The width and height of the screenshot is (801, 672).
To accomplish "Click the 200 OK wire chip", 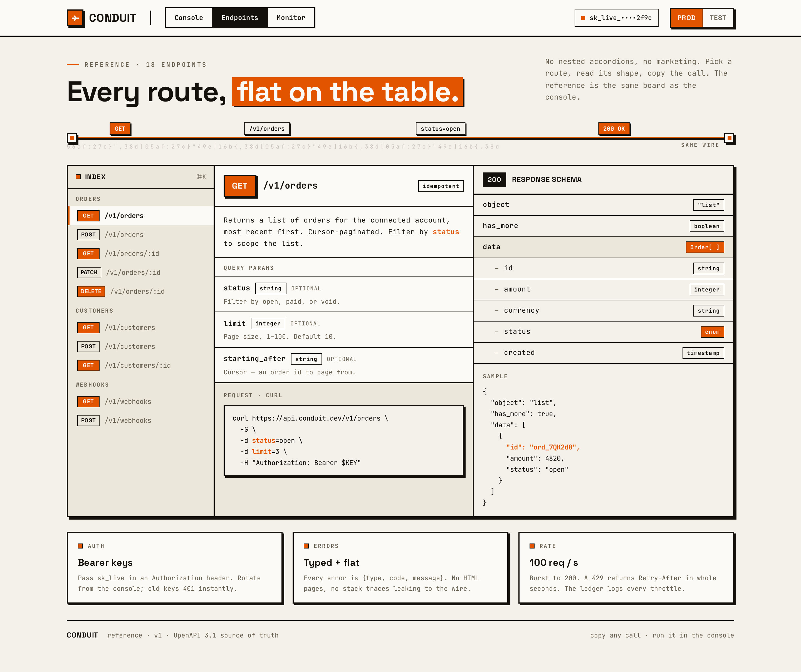I will (614, 129).
